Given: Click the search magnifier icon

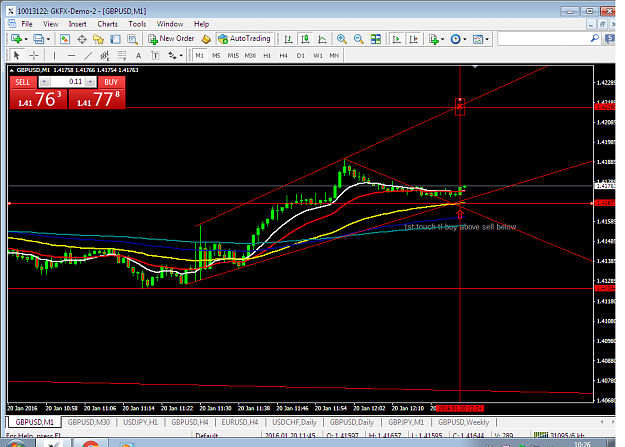Looking at the screenshot, I should click(x=595, y=38).
